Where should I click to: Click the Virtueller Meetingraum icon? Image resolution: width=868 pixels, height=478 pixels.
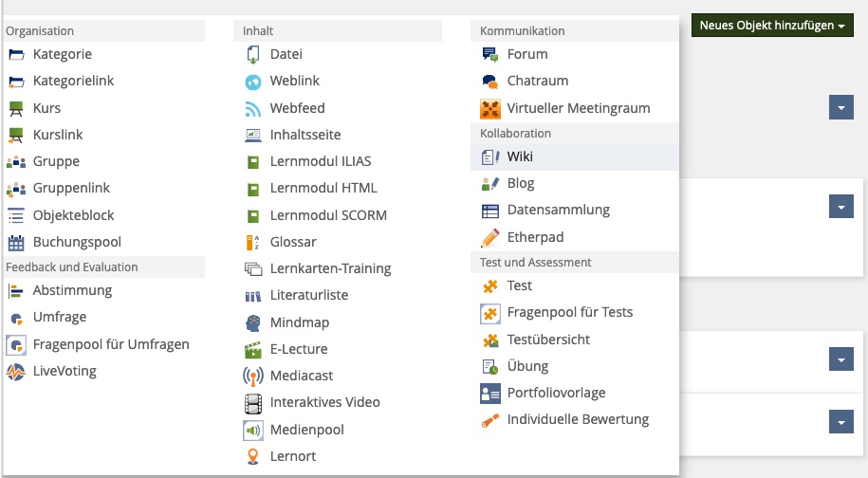[x=490, y=108]
